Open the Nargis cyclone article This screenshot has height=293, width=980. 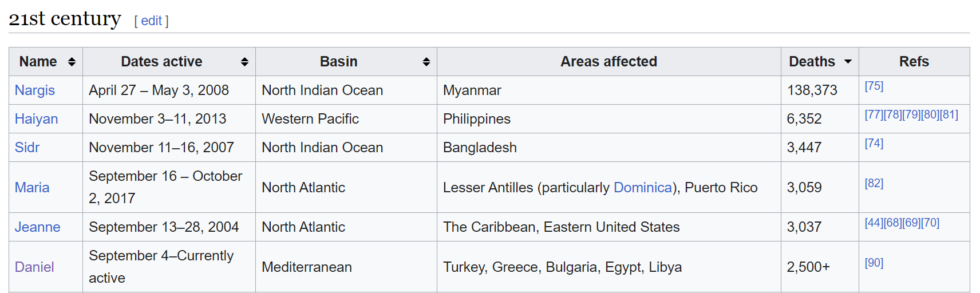(35, 90)
